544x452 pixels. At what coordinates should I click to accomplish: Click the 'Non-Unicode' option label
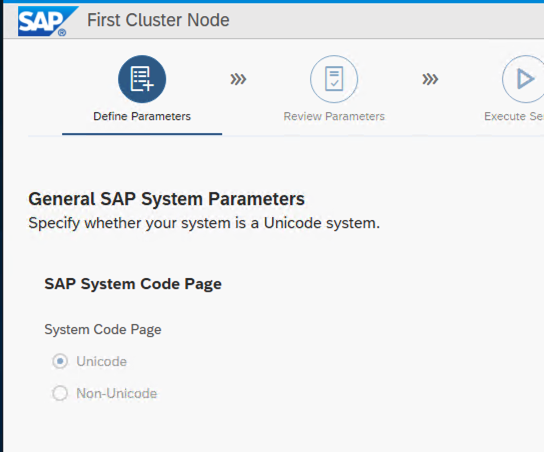(117, 393)
